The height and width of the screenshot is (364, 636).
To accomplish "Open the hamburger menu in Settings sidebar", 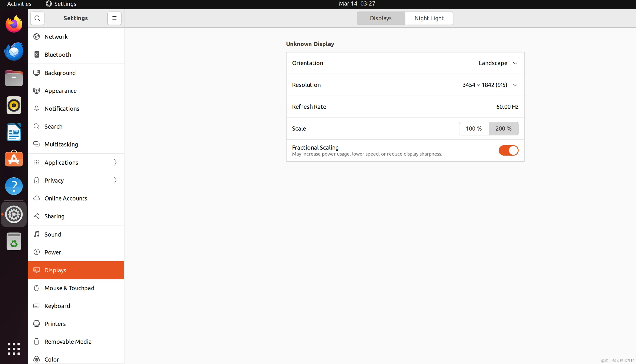I will tap(114, 18).
